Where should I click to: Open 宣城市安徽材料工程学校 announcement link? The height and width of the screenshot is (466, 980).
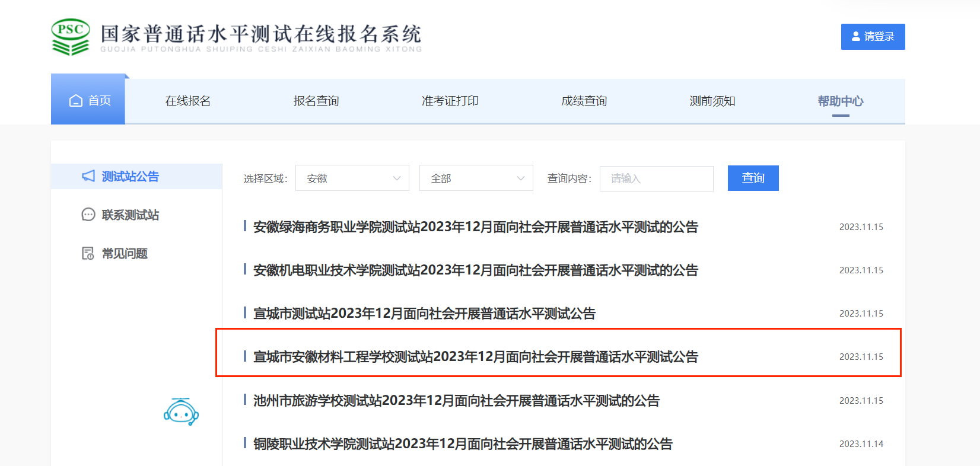tap(476, 357)
